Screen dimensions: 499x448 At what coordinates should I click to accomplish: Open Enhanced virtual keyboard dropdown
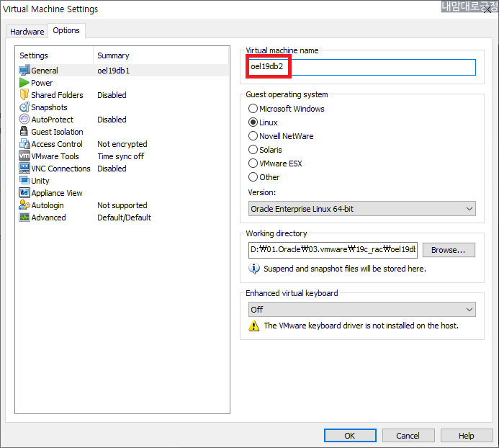point(362,310)
